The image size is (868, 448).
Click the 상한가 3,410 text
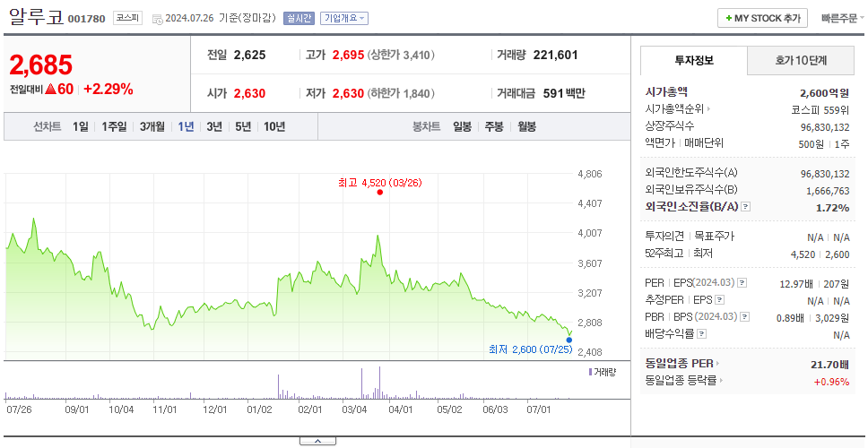(401, 56)
